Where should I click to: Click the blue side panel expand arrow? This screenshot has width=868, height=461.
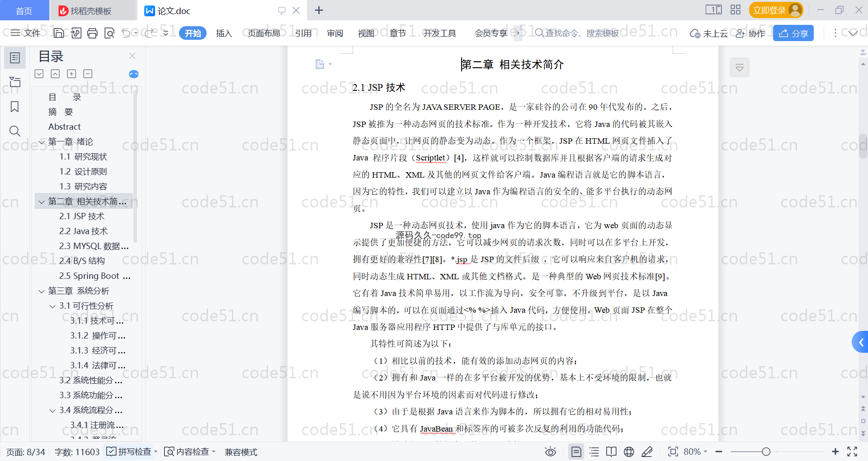[x=860, y=343]
